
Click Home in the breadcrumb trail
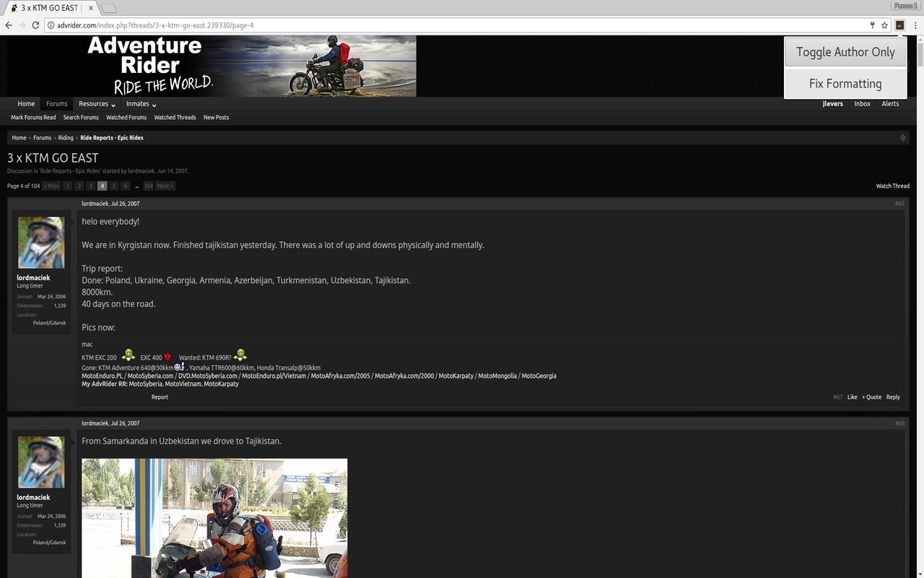pos(19,138)
